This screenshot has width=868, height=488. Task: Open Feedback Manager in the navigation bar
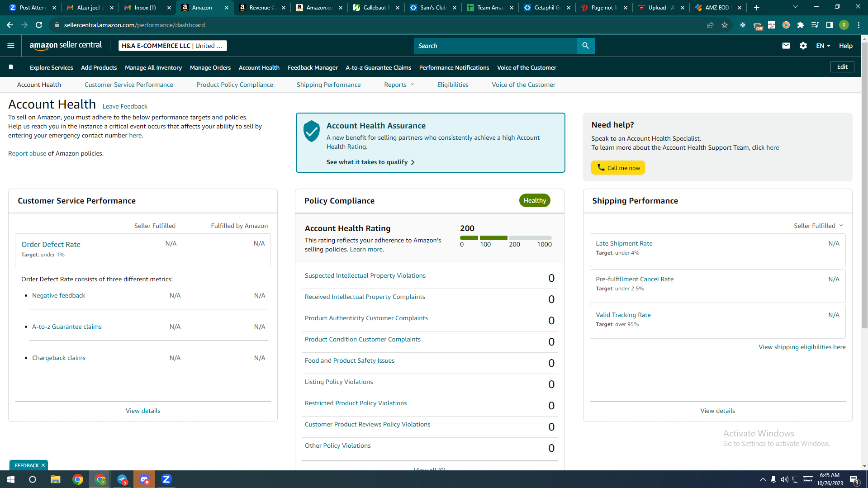pos(313,67)
